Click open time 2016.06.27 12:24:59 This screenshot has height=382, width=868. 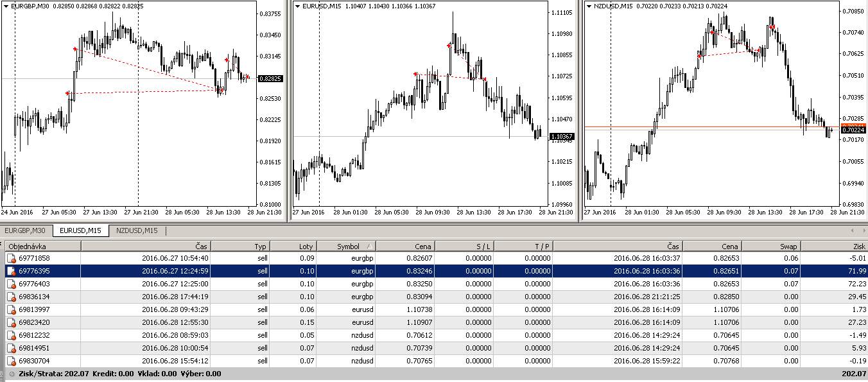coord(175,271)
